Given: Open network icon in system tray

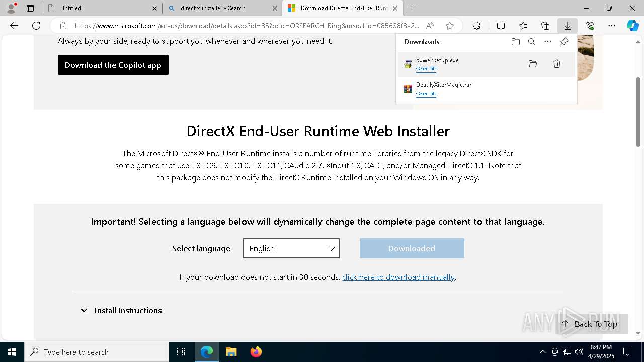Looking at the screenshot, I should click(x=567, y=352).
